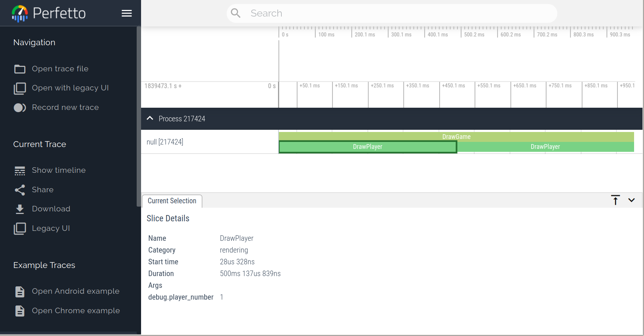The height and width of the screenshot is (336, 644).
Task: Select the Show timeline icon
Action: (19, 170)
